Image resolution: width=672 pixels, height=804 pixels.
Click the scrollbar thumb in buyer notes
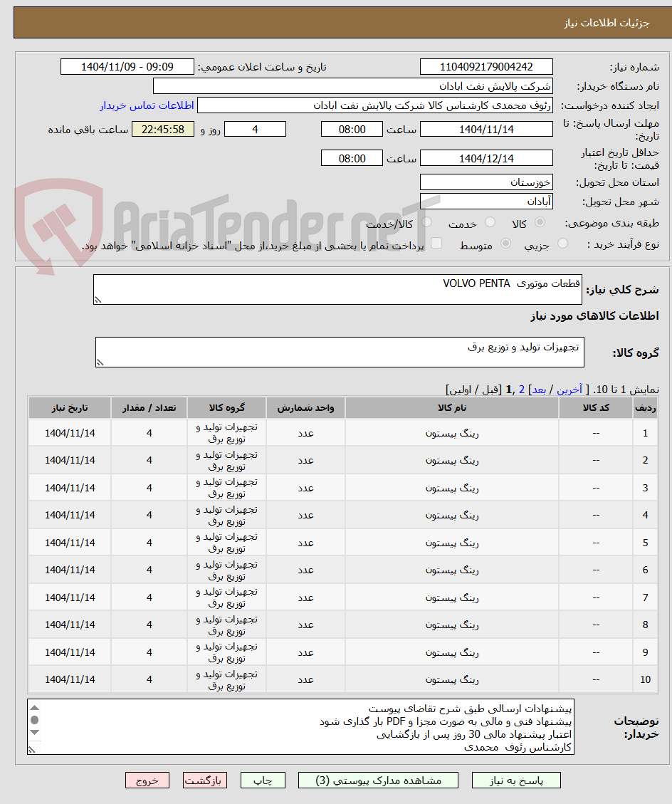[x=34, y=720]
